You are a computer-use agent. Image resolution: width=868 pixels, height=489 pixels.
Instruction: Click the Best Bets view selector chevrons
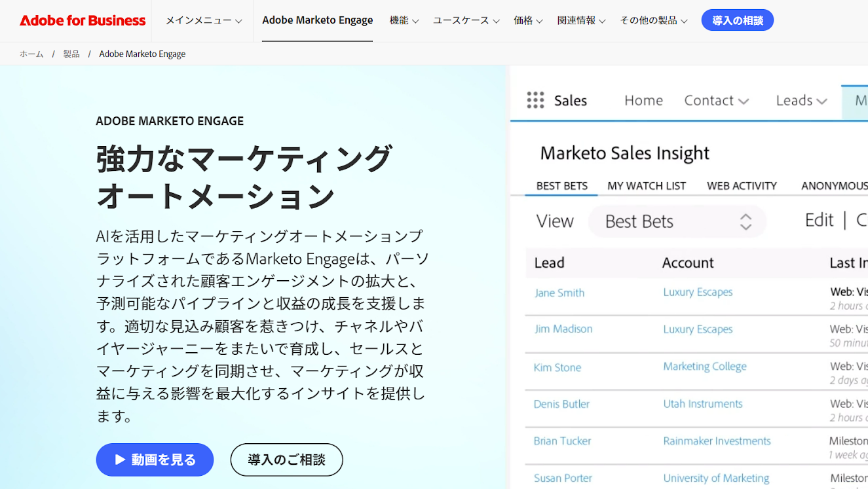pyautogui.click(x=745, y=221)
